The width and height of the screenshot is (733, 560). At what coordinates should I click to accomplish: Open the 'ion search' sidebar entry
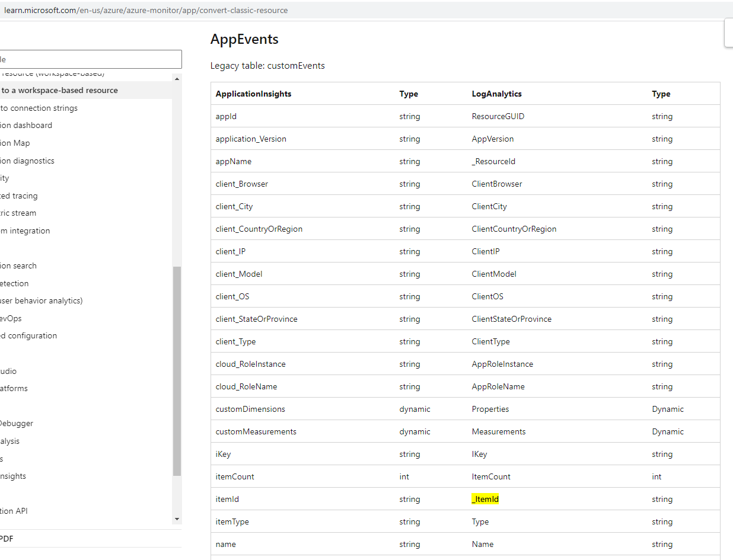tap(18, 265)
